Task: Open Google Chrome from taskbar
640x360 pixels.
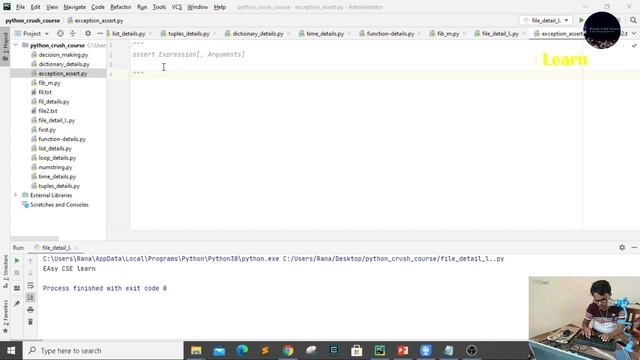Action: click(288, 351)
